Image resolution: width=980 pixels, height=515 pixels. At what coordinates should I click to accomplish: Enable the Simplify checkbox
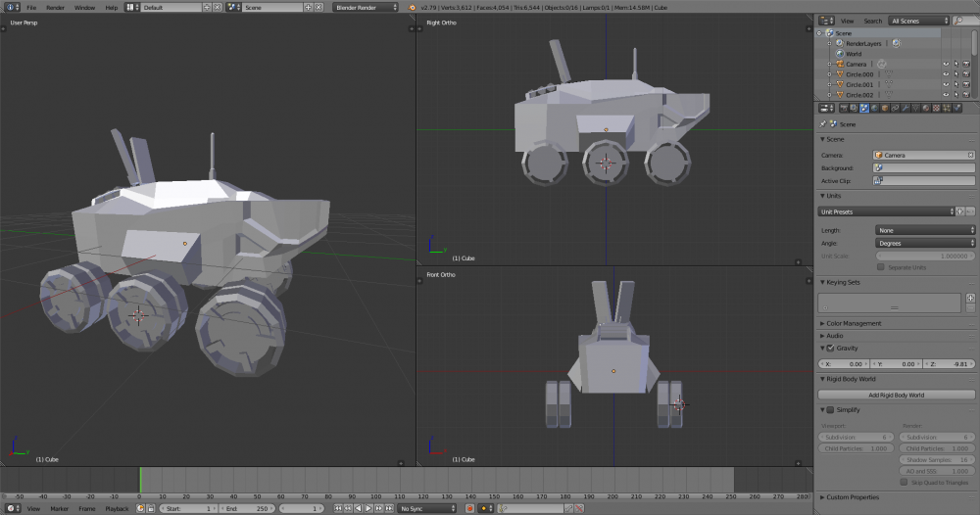pyautogui.click(x=831, y=410)
